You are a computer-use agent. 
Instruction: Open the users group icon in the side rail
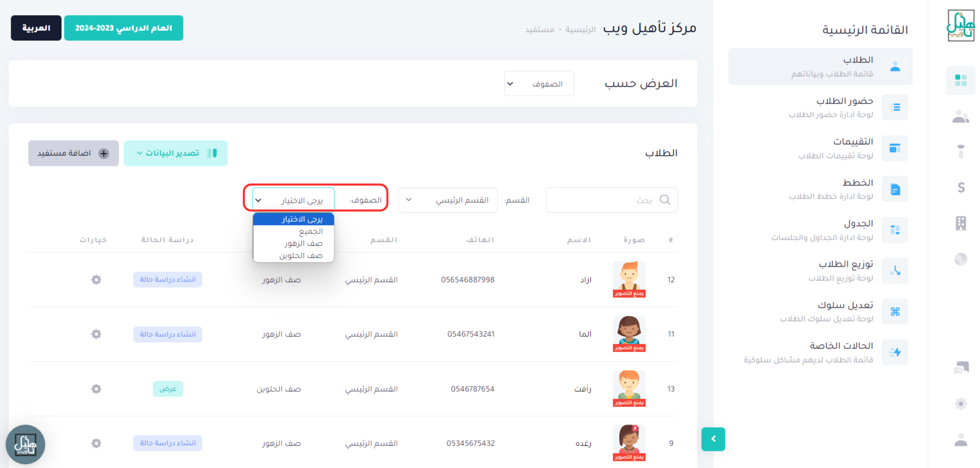(x=961, y=117)
